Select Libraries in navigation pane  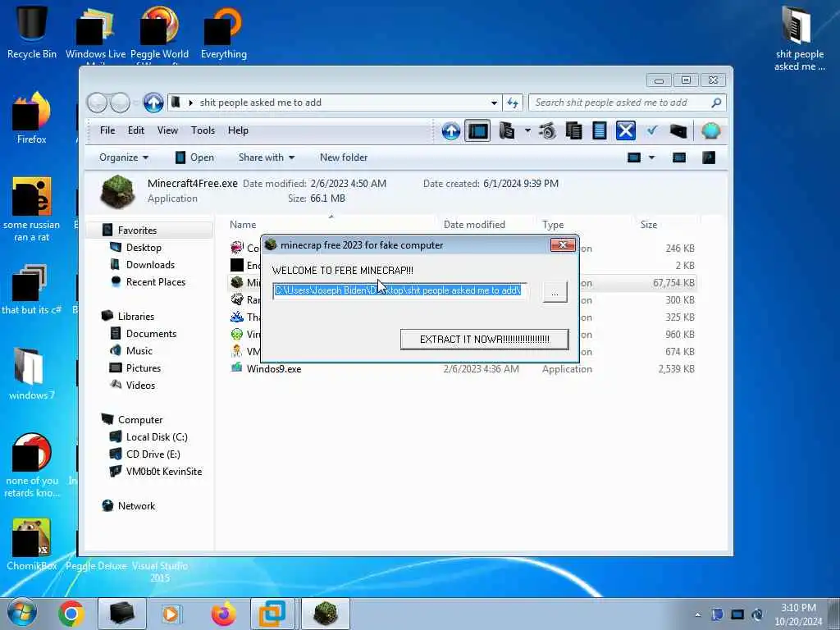coord(135,317)
